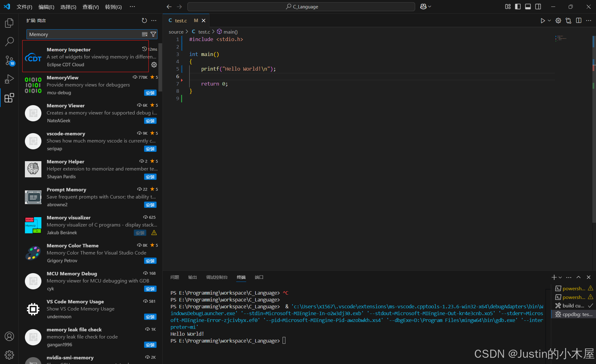
Task: Expand hidden menus ellipsis in menu bar
Action: [132, 7]
